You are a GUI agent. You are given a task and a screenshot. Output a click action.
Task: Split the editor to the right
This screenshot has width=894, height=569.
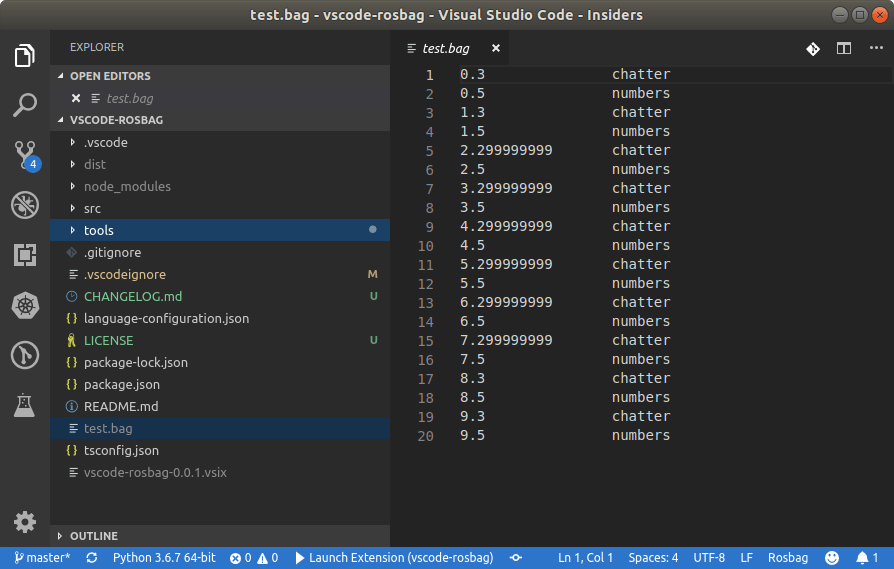[844, 48]
